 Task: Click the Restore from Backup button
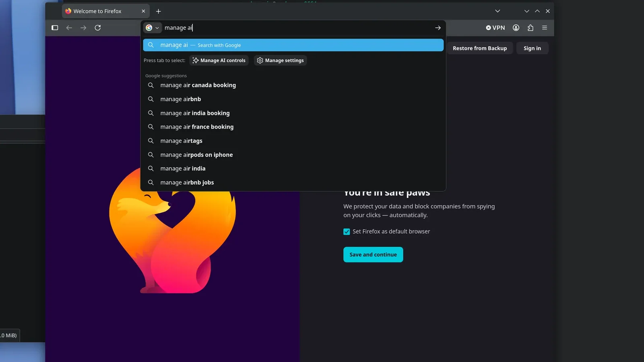click(480, 48)
